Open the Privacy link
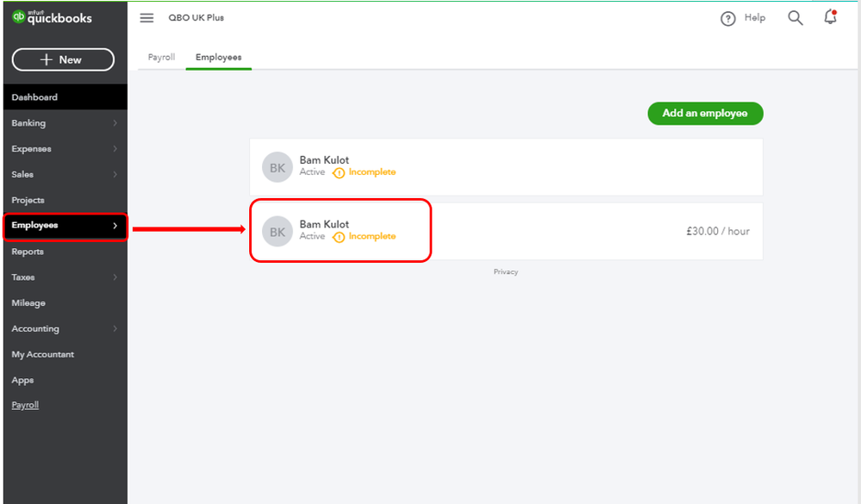Screen dimensions: 861x504 point(506,272)
